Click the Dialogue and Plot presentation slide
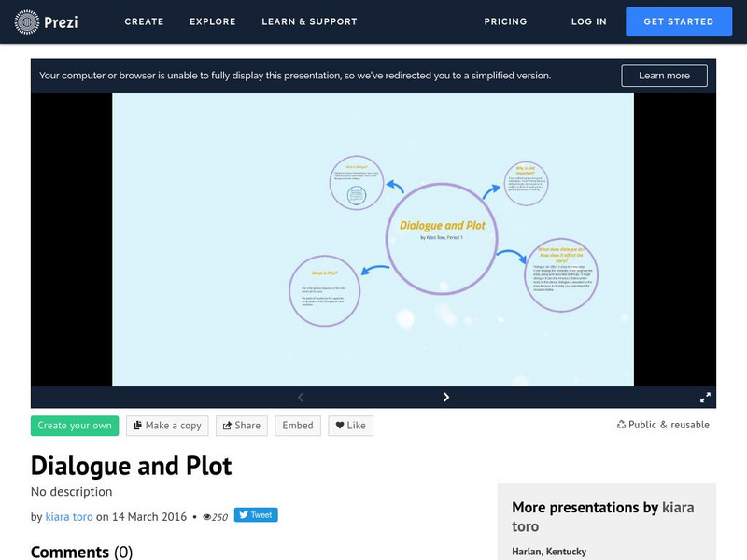Screen dimensions: 747x560 coord(373,239)
